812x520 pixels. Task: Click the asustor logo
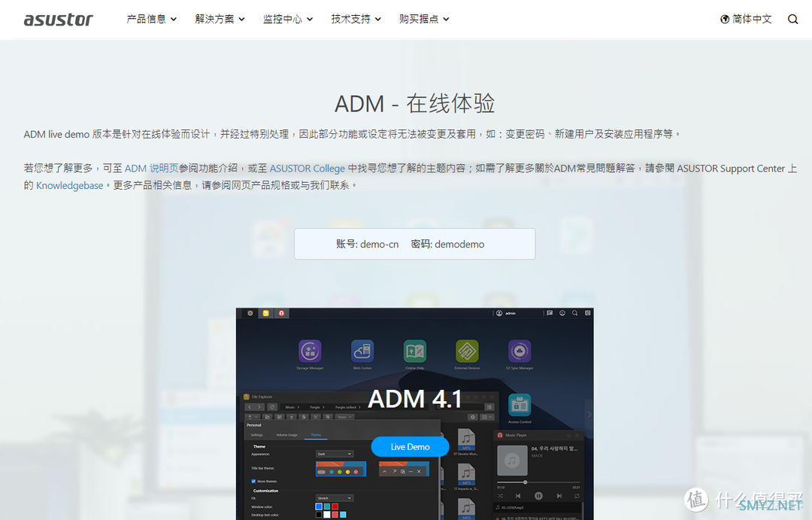[x=58, y=19]
